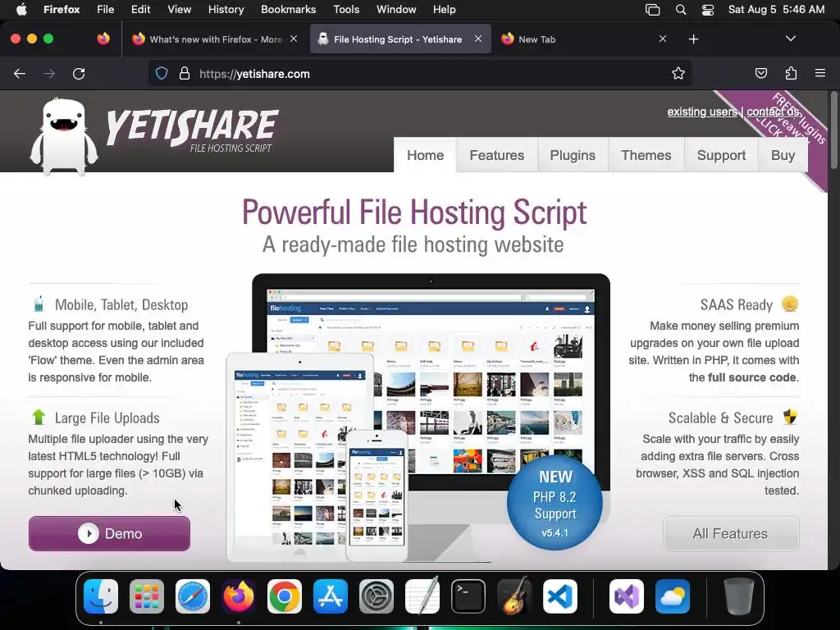The width and height of the screenshot is (840, 630).
Task: Close the File Hosting Script tab
Action: [478, 39]
